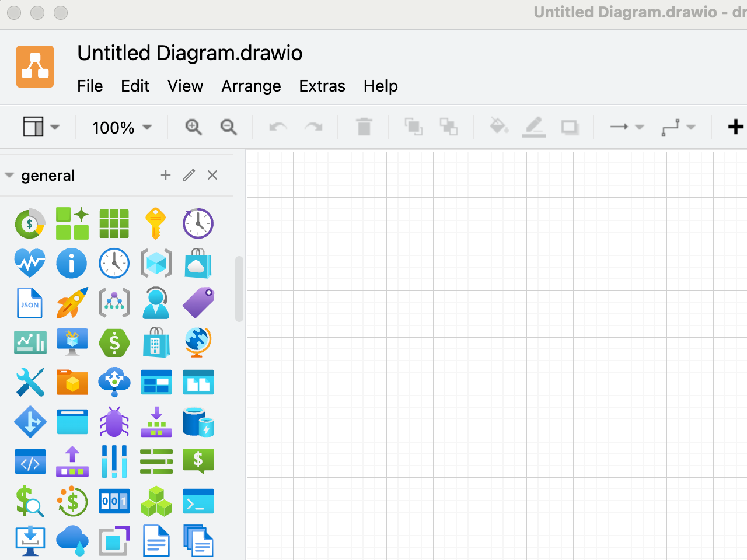Select the cost donut chart dollar icon
The height and width of the screenshot is (560, 747).
pos(30,223)
